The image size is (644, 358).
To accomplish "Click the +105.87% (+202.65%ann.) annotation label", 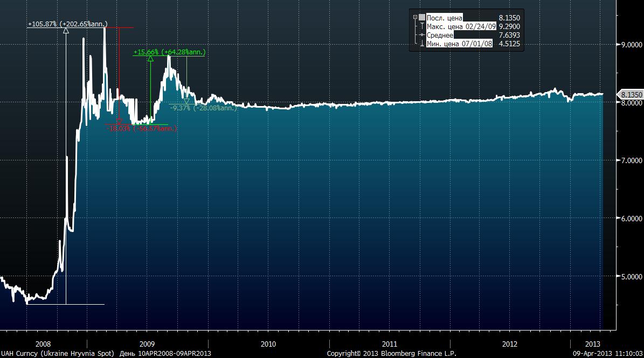I will (67, 24).
